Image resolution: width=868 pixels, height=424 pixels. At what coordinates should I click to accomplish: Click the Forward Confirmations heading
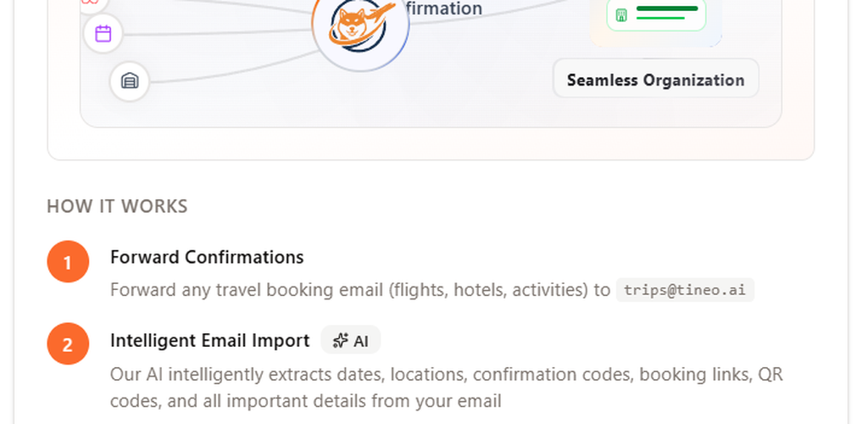click(207, 257)
